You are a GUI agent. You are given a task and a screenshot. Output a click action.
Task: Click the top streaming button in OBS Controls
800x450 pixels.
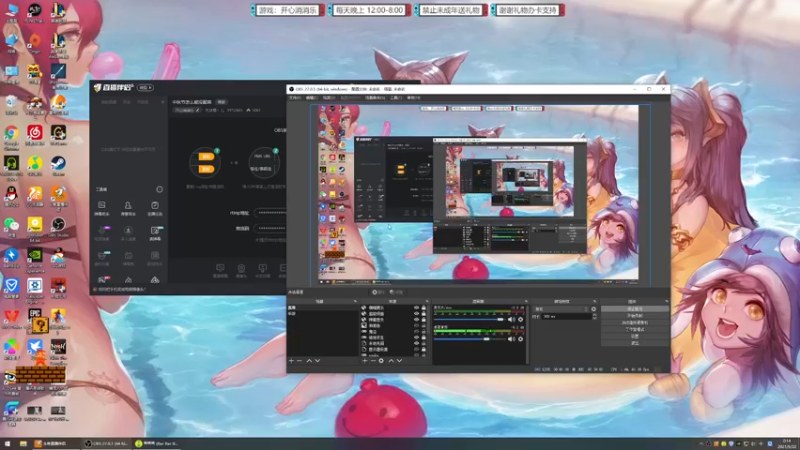(635, 309)
